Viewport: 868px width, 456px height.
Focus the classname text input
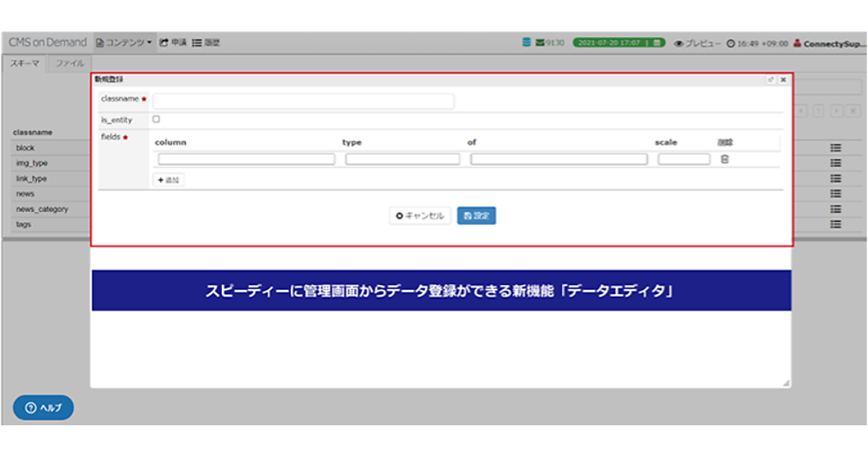[303, 101]
